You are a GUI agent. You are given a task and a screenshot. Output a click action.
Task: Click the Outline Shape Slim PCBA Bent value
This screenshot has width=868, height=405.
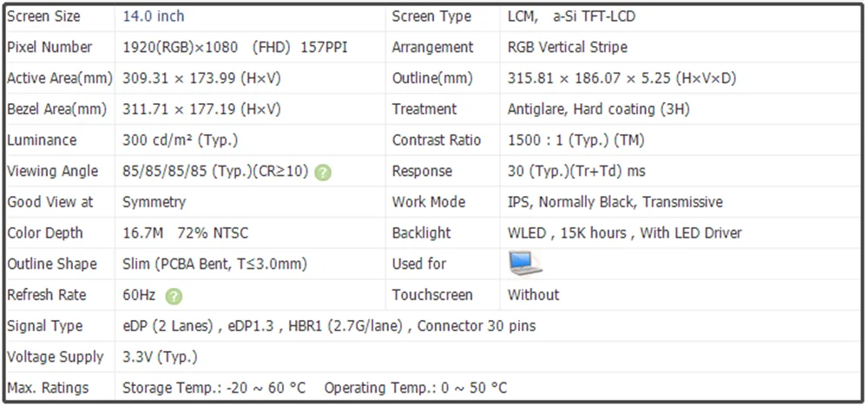pyautogui.click(x=214, y=264)
